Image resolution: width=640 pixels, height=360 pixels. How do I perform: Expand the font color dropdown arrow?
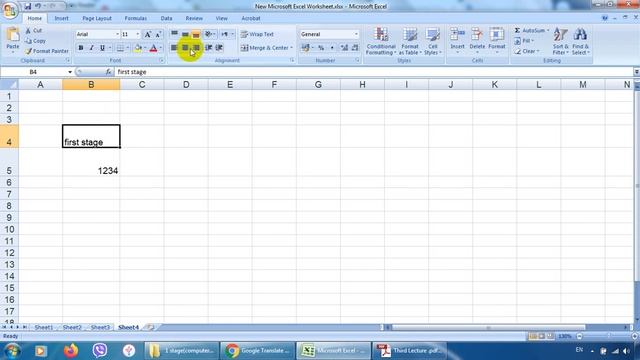click(161, 48)
